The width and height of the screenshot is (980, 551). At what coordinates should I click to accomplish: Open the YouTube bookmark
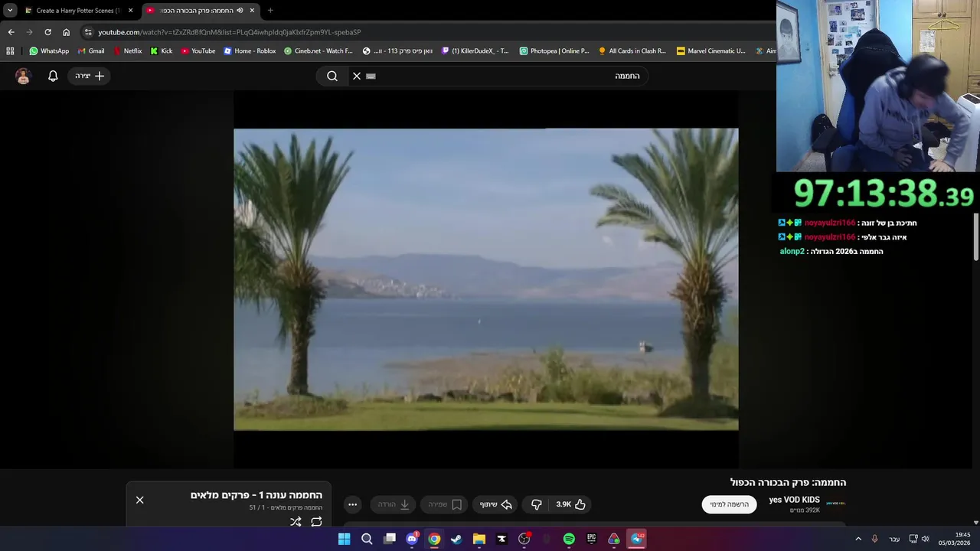click(x=198, y=51)
